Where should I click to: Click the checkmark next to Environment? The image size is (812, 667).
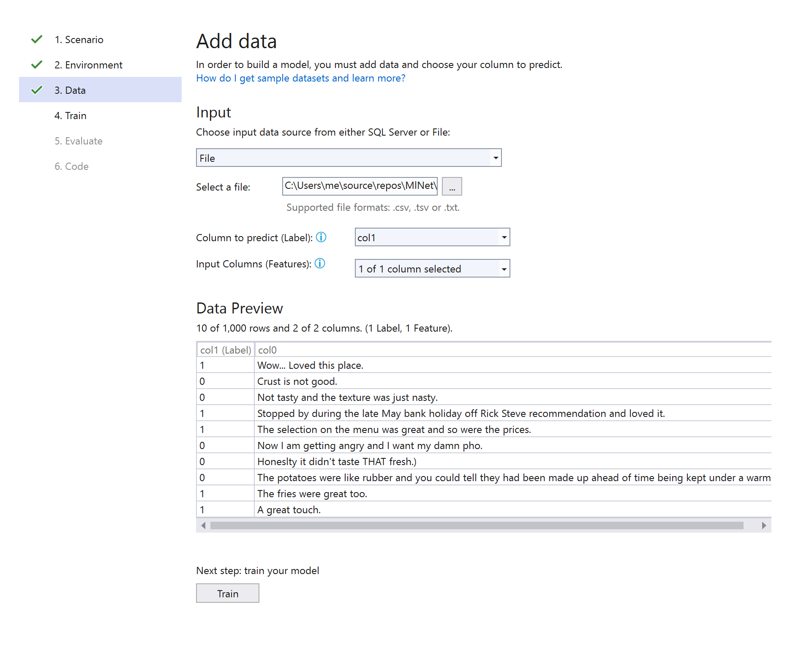[37, 64]
